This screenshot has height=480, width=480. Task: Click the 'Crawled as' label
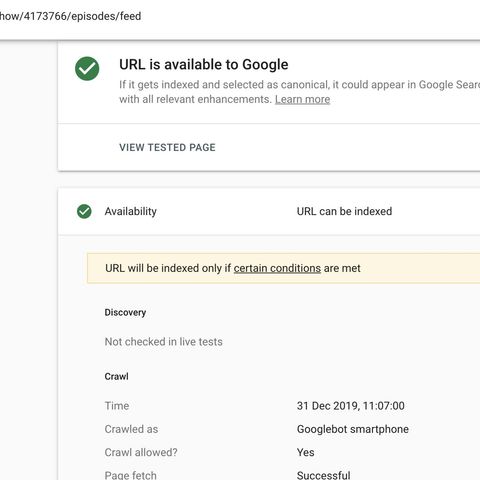(x=131, y=429)
